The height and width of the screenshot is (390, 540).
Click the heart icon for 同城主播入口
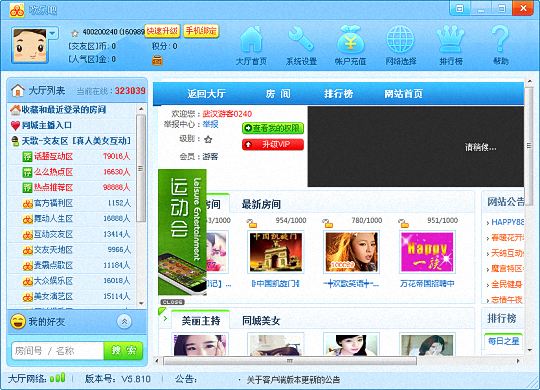pos(15,125)
